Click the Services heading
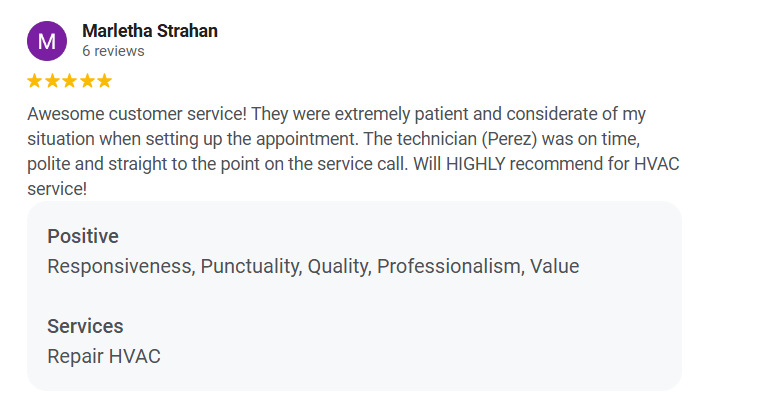The image size is (770, 417). [x=85, y=326]
